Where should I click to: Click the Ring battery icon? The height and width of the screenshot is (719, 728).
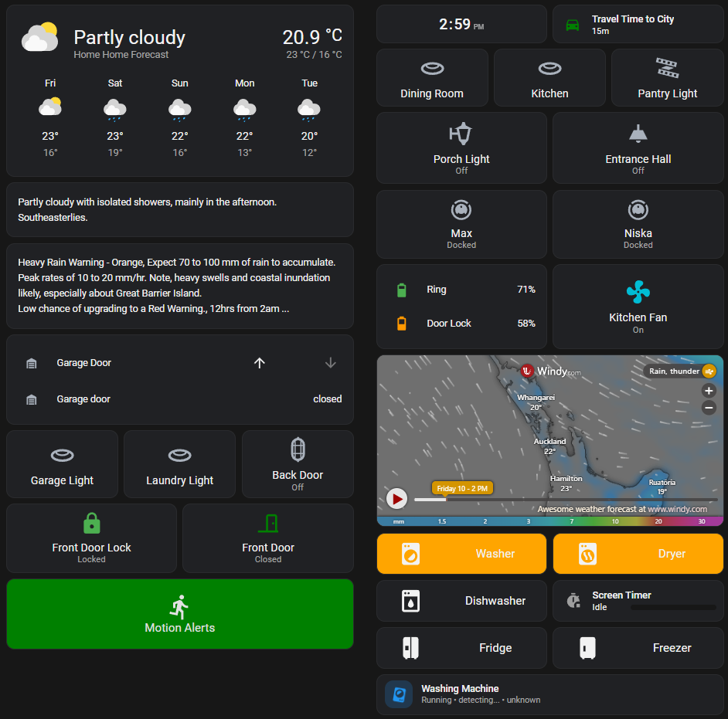click(x=402, y=290)
